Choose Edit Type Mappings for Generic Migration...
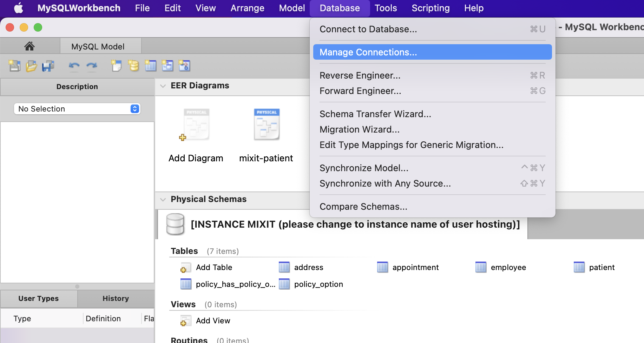Screen dimensions: 644x343 click(x=433, y=145)
